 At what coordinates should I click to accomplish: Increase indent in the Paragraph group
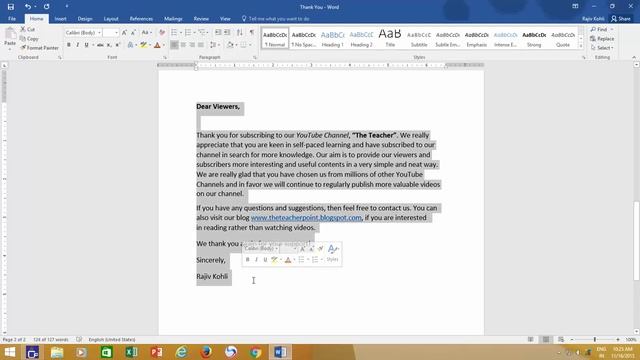(227, 33)
